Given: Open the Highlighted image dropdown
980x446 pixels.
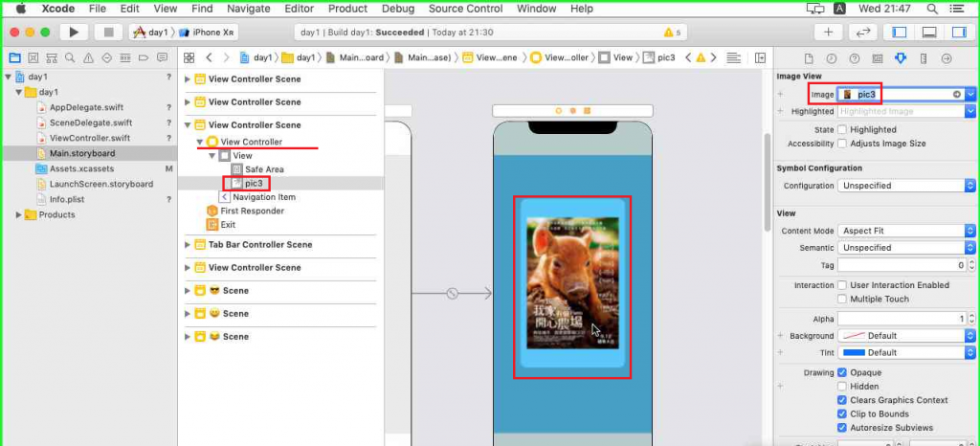Looking at the screenshot, I should pos(970,111).
